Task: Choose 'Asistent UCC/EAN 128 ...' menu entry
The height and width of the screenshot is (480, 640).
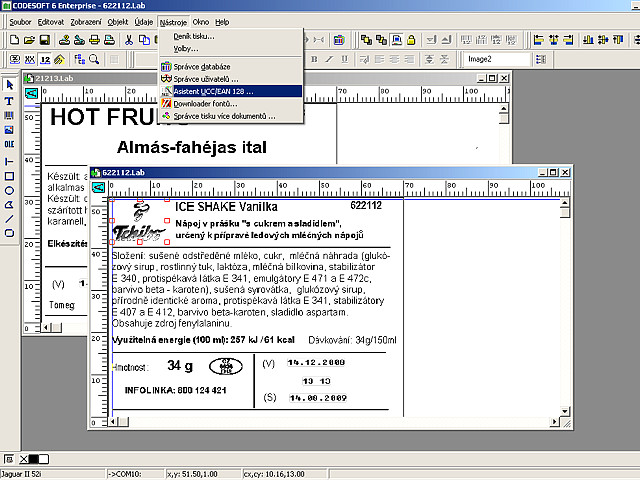Action: click(x=231, y=91)
